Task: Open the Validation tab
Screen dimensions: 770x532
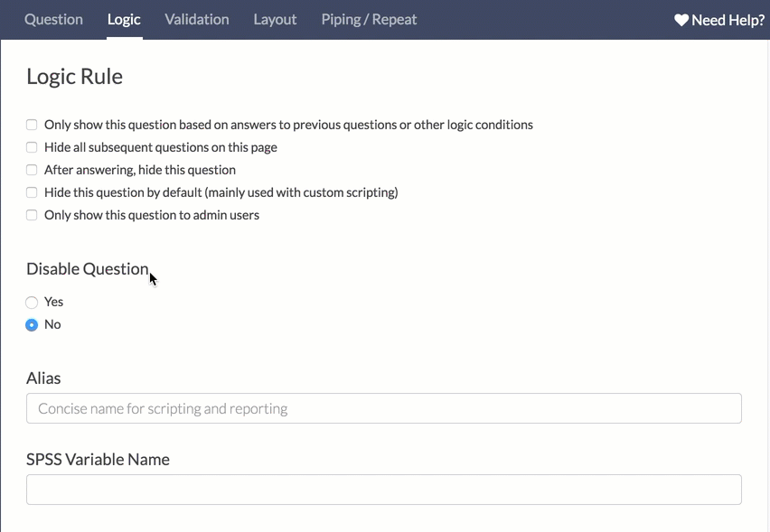Action: [x=197, y=19]
